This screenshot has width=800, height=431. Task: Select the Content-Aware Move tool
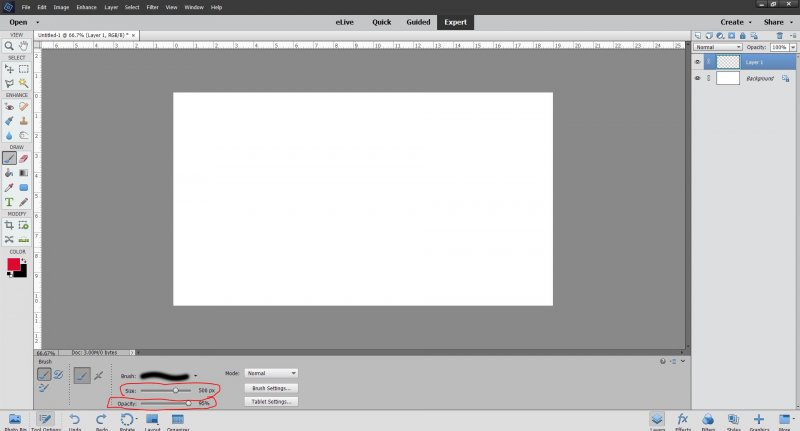click(x=9, y=239)
